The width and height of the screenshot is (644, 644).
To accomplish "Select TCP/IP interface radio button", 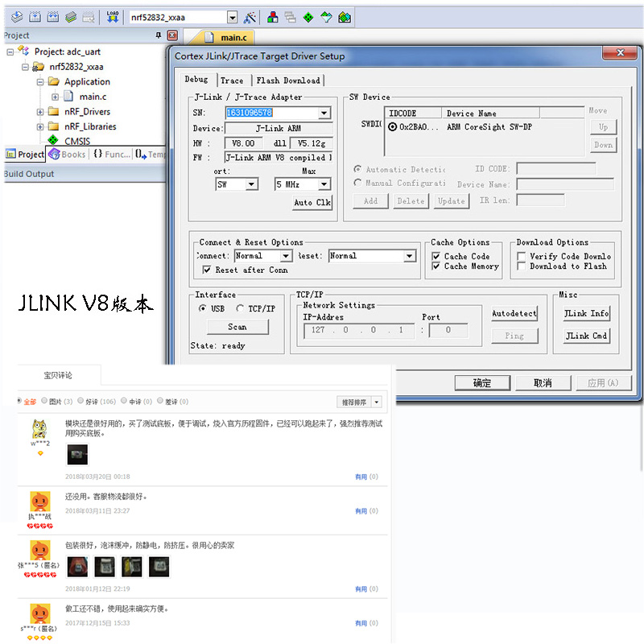I will [240, 308].
